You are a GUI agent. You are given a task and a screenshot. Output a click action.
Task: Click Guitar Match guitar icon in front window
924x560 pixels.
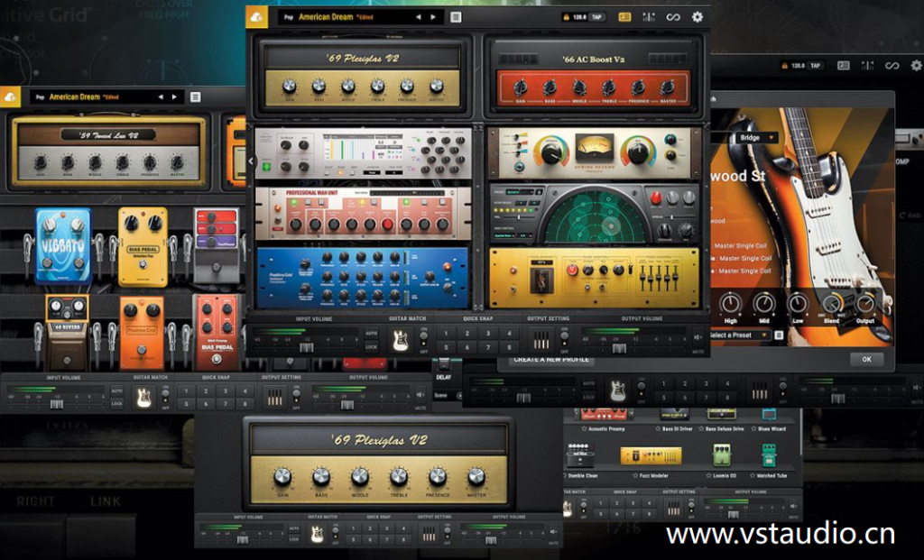(401, 340)
